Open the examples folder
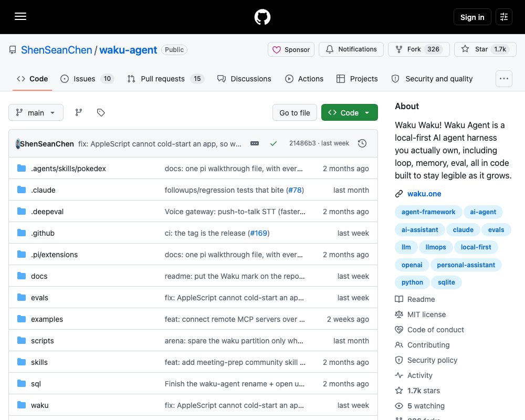 click(x=47, y=319)
